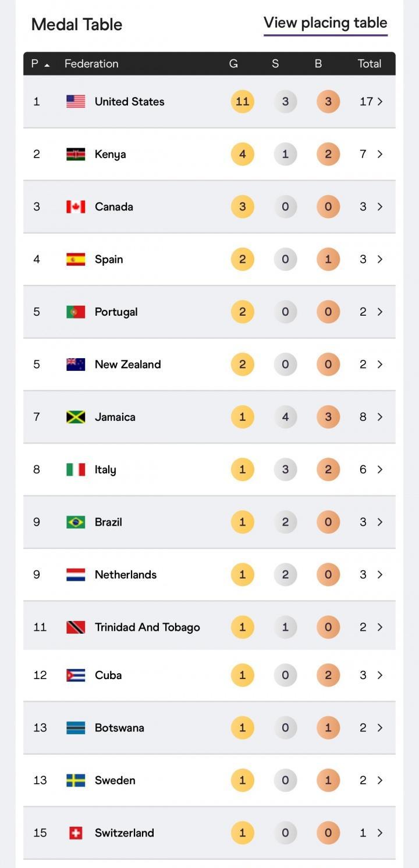Viewport: 419px width, 868px height.
Task: Click the Cuba flag icon
Action: point(76,675)
